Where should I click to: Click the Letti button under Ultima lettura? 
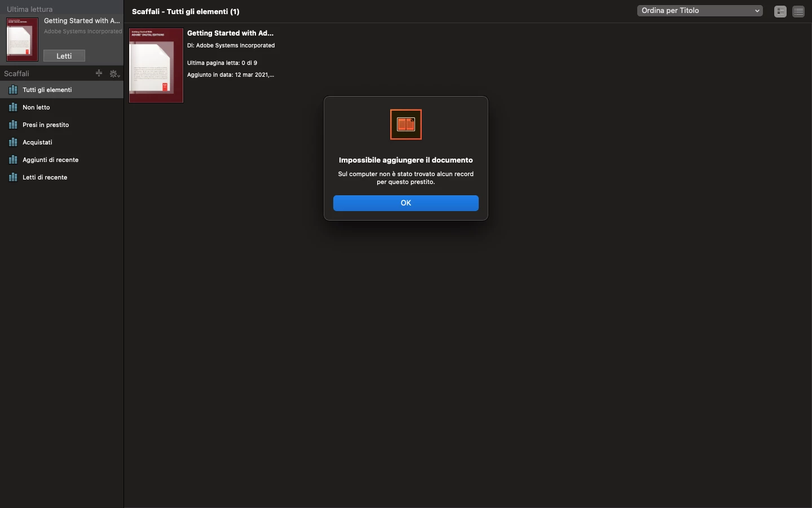(x=64, y=56)
